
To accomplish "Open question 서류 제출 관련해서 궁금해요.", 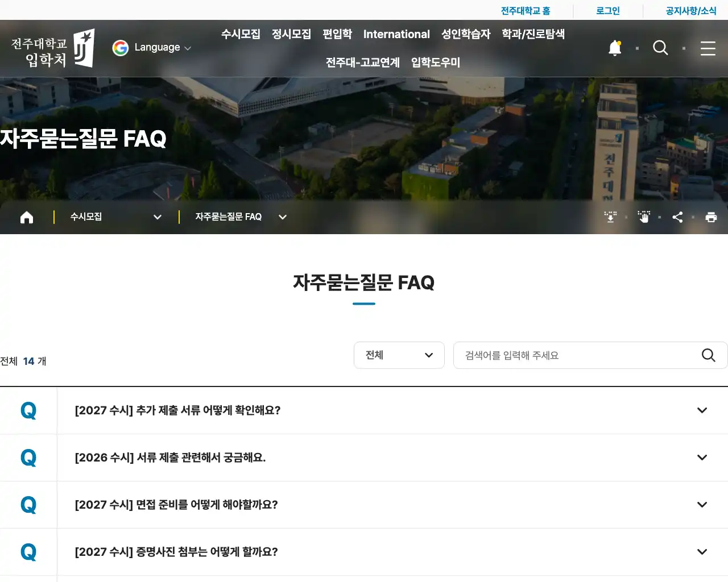I will click(170, 458).
